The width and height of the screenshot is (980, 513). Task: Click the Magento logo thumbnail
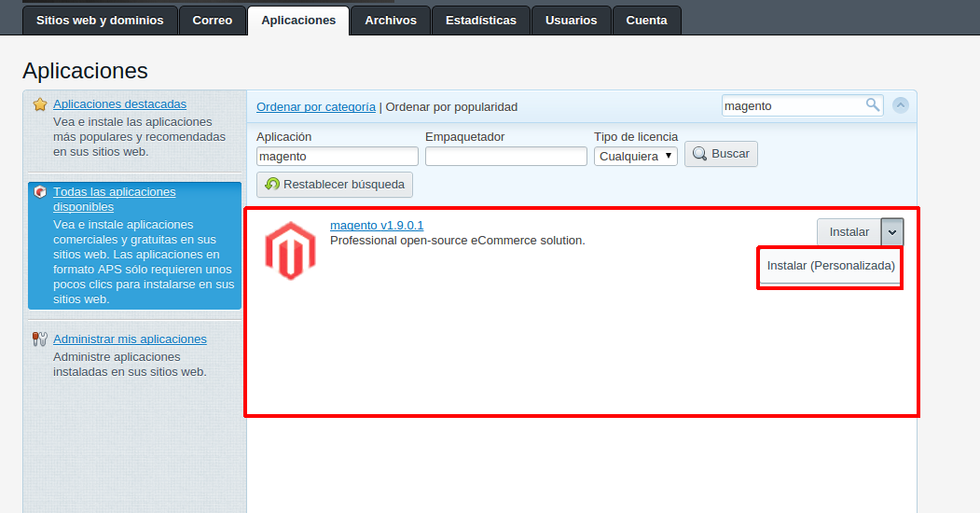290,251
